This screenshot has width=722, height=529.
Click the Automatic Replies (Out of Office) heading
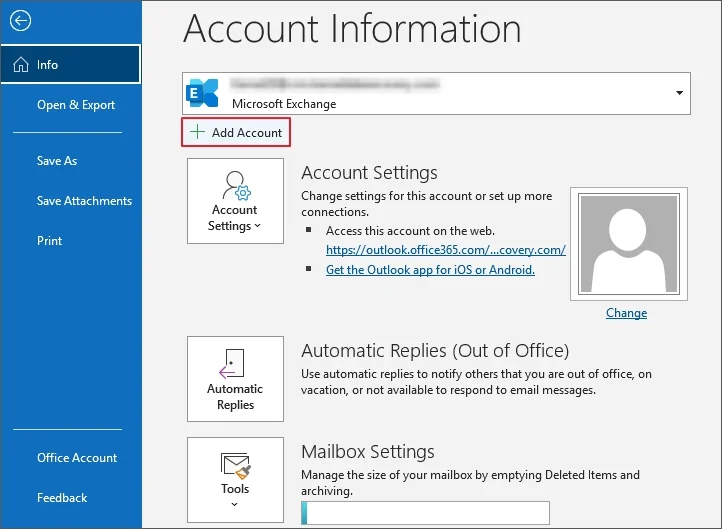435,351
